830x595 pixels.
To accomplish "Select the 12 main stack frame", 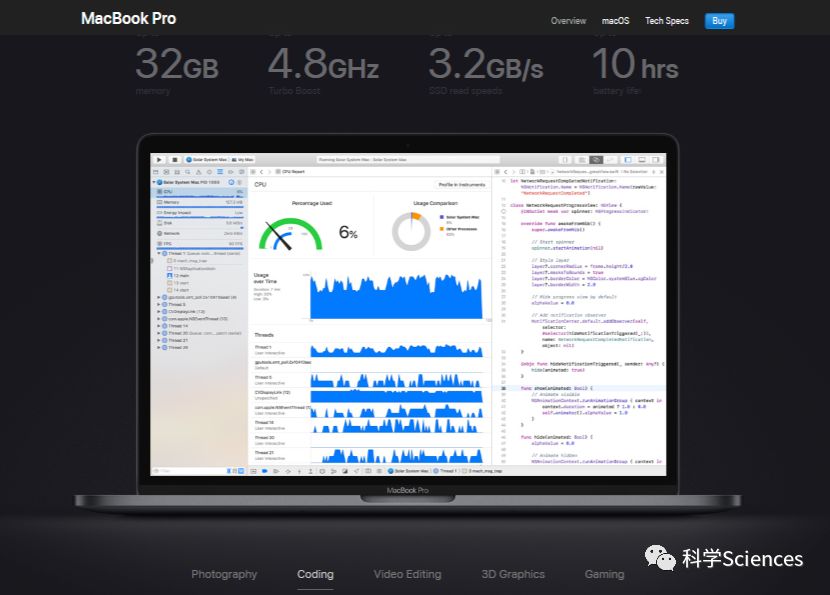I will coord(178,276).
